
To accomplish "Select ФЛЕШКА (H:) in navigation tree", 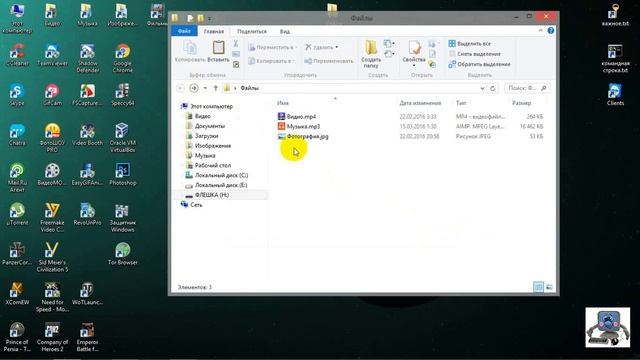I will tap(211, 195).
